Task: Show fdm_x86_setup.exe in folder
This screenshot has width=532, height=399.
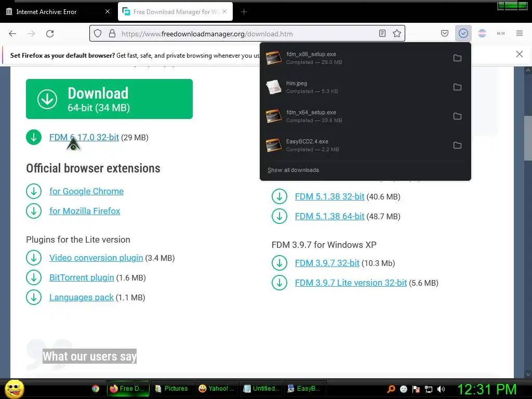Action: pos(457,58)
